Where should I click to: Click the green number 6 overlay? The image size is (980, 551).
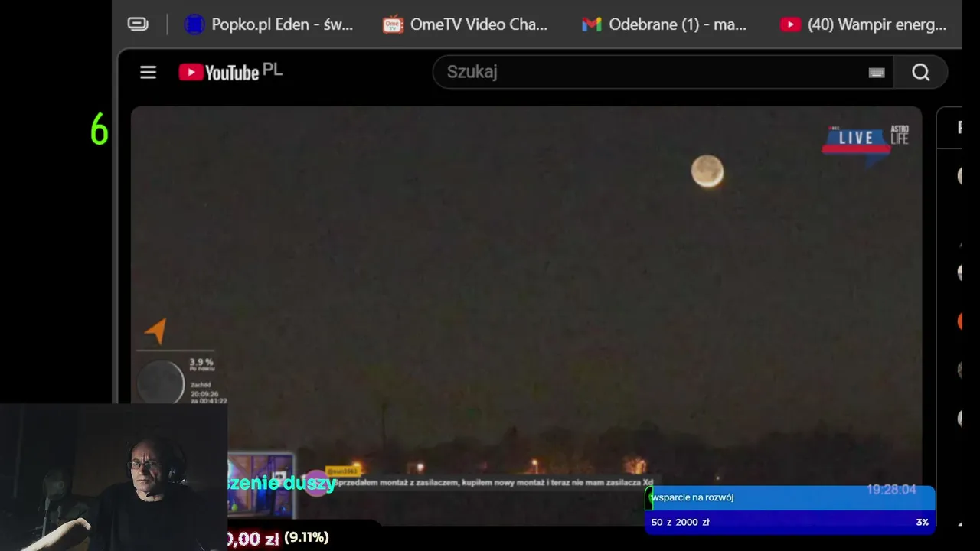100,129
